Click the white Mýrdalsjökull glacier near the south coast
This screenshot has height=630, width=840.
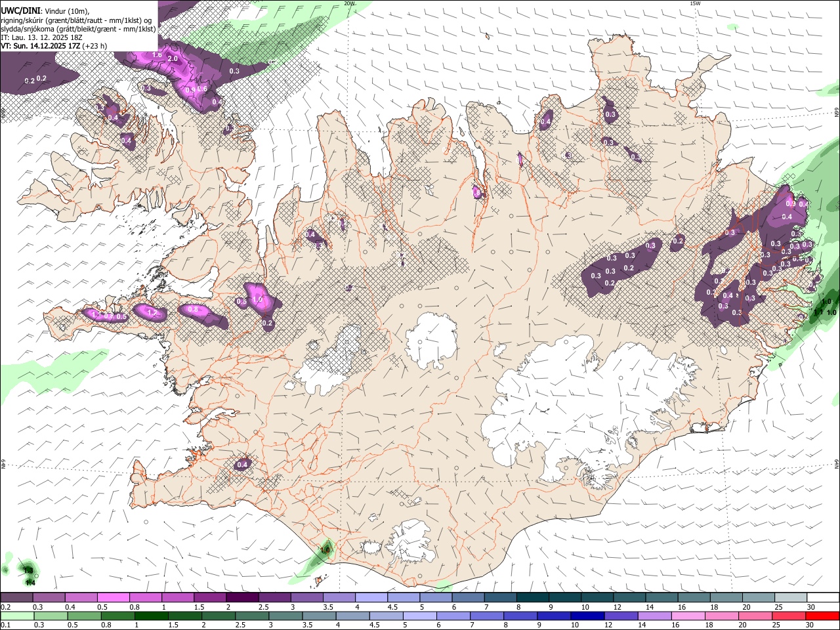tap(411, 543)
